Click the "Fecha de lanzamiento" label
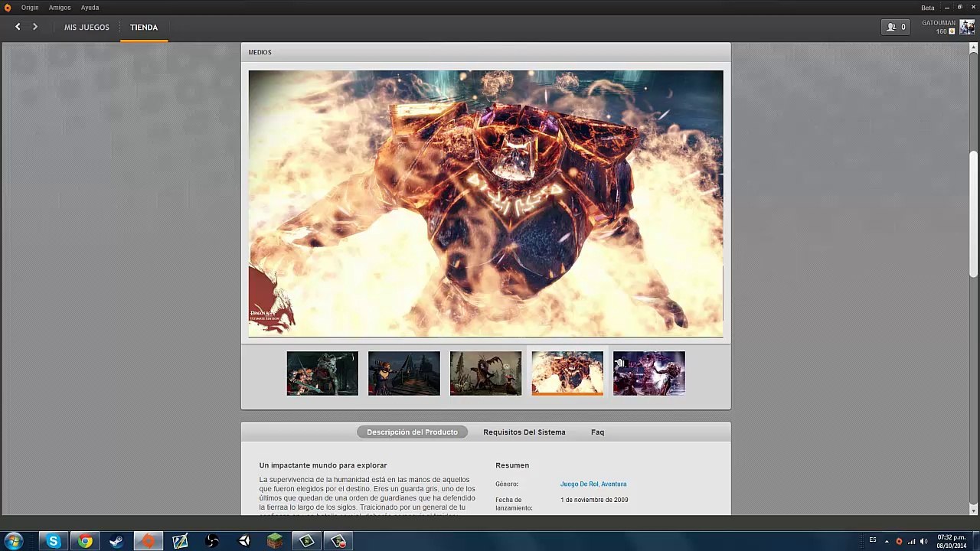 click(x=514, y=504)
